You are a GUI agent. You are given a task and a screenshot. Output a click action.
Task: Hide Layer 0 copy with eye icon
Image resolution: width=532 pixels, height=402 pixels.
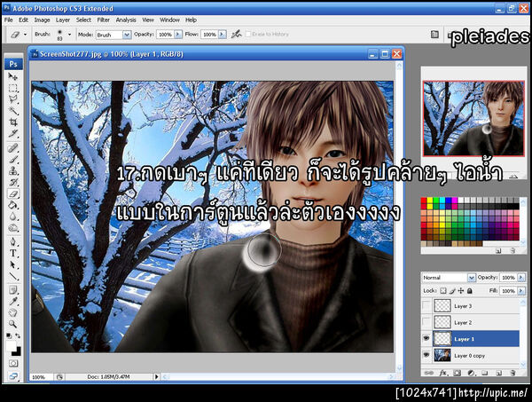[x=426, y=355]
